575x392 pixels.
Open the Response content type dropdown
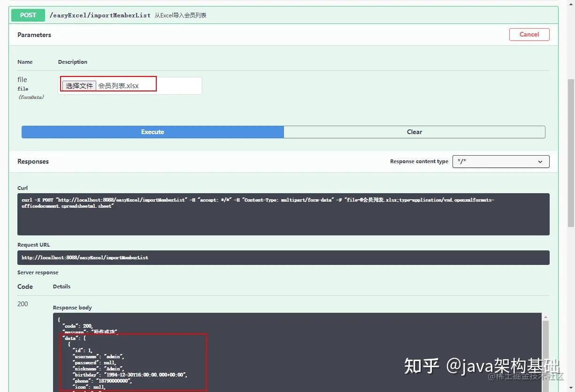pyautogui.click(x=500, y=161)
